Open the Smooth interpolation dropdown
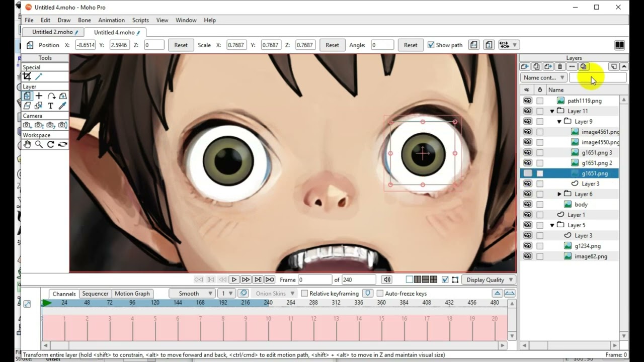 point(192,294)
